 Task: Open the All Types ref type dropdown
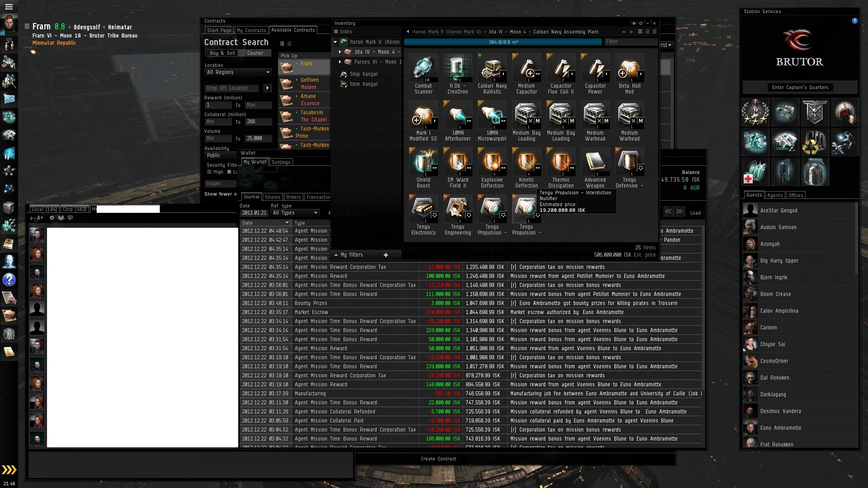[295, 213]
